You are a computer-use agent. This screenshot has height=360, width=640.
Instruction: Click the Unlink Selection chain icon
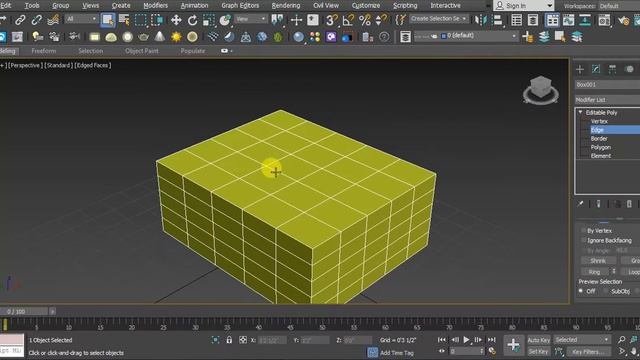pos(37,20)
